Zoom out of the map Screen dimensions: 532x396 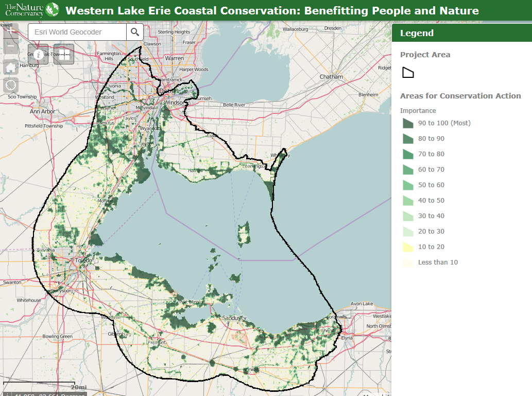tap(11, 46)
